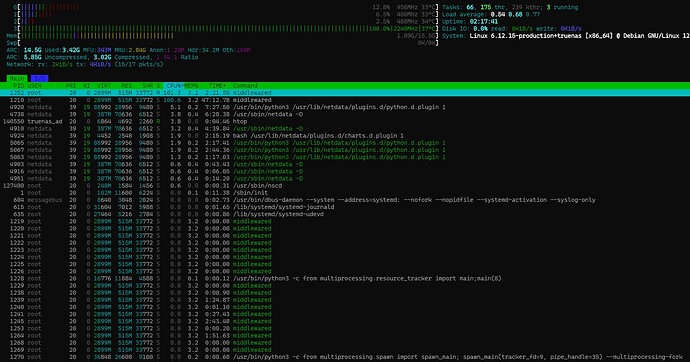This screenshot has height=362, width=690.
Task: Sort by the NI column header
Action: [x=87, y=86]
